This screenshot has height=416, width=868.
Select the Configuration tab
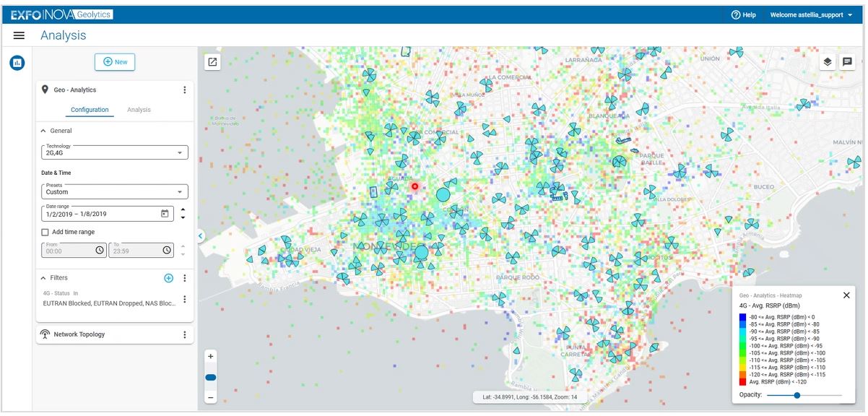click(90, 110)
